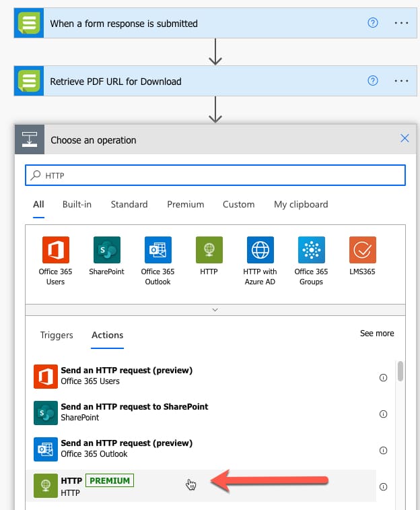
Task: Switch to the Built-in tab
Action: (77, 204)
